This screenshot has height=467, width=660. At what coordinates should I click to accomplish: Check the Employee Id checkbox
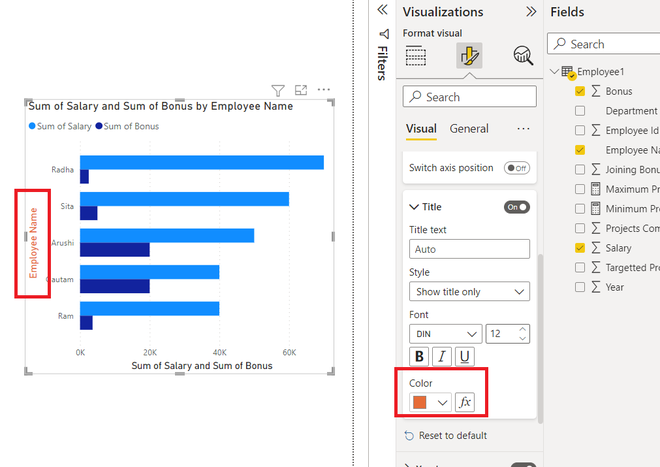(580, 130)
